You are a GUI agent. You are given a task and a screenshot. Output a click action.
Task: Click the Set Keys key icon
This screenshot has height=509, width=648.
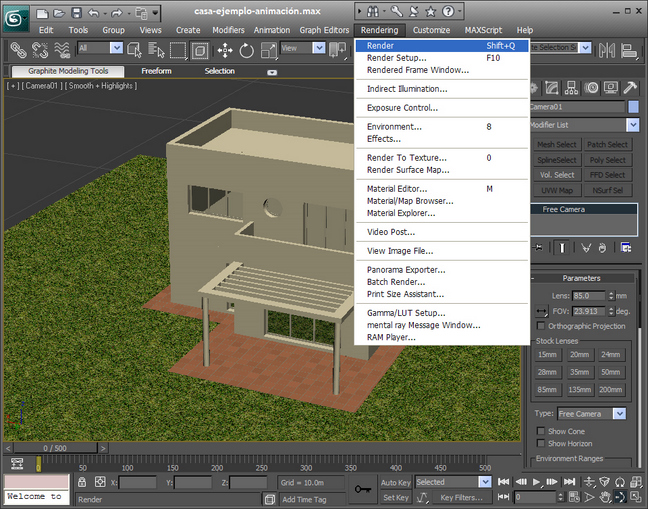(x=363, y=489)
